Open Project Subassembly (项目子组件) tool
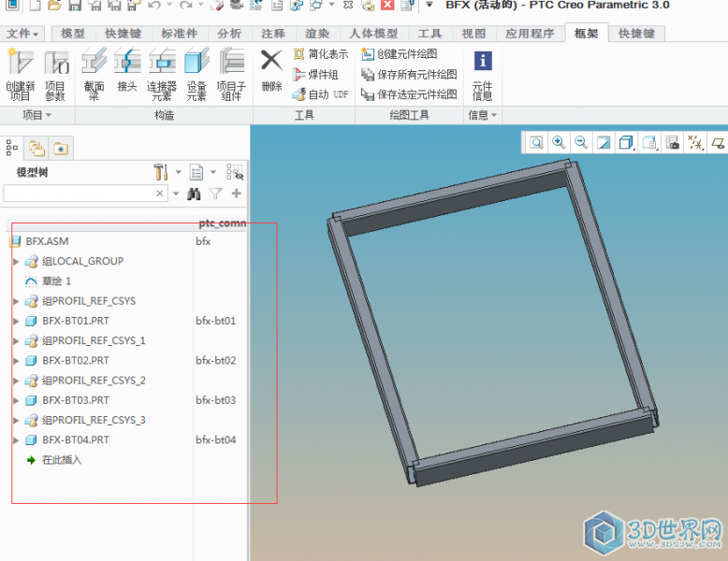728x561 pixels. click(x=231, y=73)
